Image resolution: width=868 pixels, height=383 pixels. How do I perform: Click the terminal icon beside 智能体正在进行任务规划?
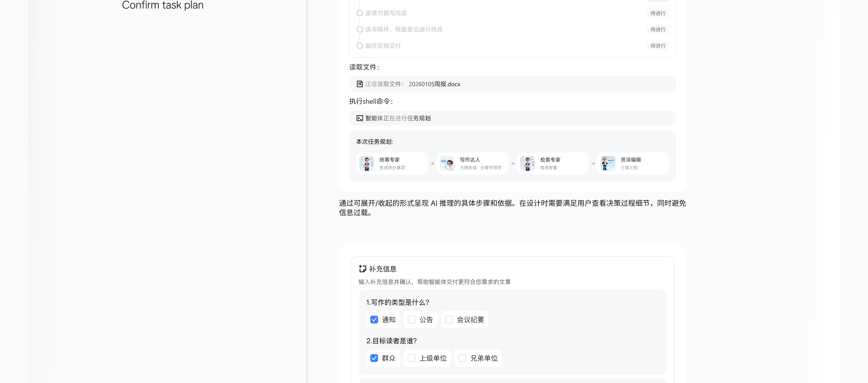click(x=359, y=118)
